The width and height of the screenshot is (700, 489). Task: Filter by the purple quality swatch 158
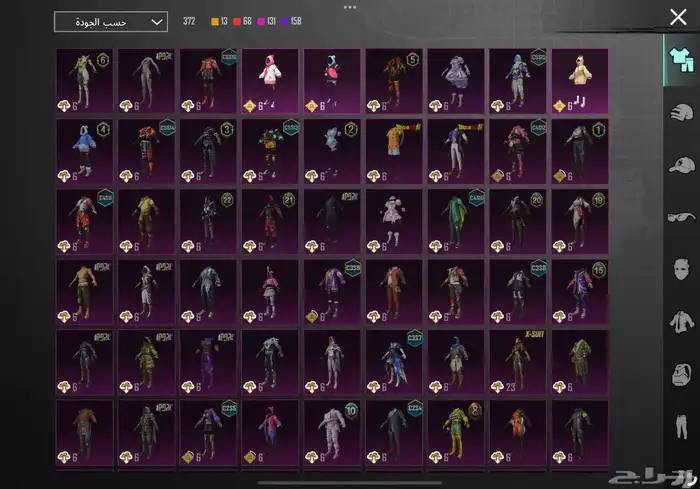[291, 21]
